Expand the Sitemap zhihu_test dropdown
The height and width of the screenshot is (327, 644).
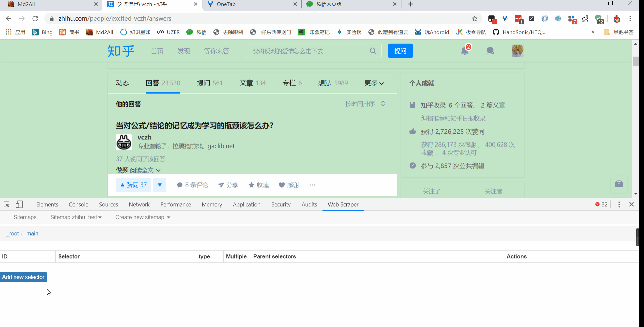(76, 217)
